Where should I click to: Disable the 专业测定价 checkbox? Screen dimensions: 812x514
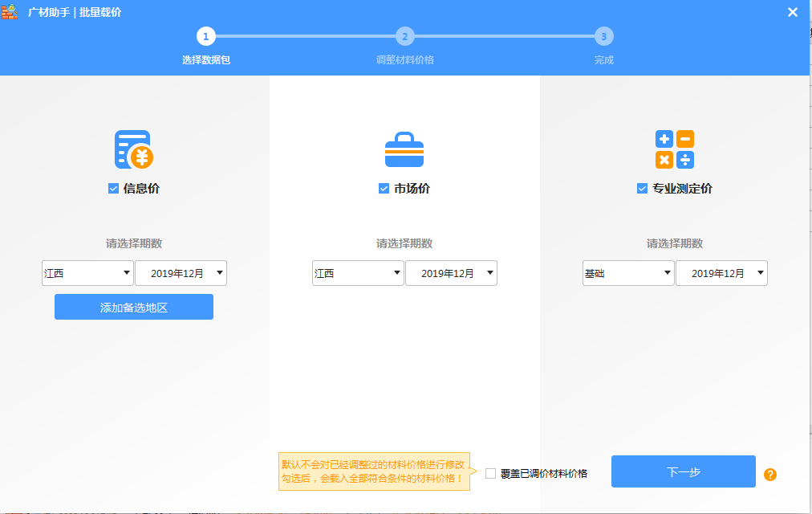642,189
